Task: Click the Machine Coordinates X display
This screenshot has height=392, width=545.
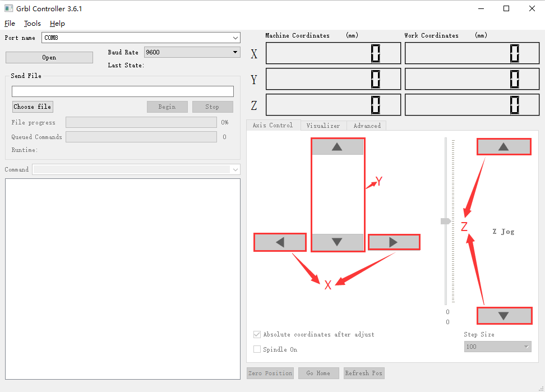Action: pos(333,53)
